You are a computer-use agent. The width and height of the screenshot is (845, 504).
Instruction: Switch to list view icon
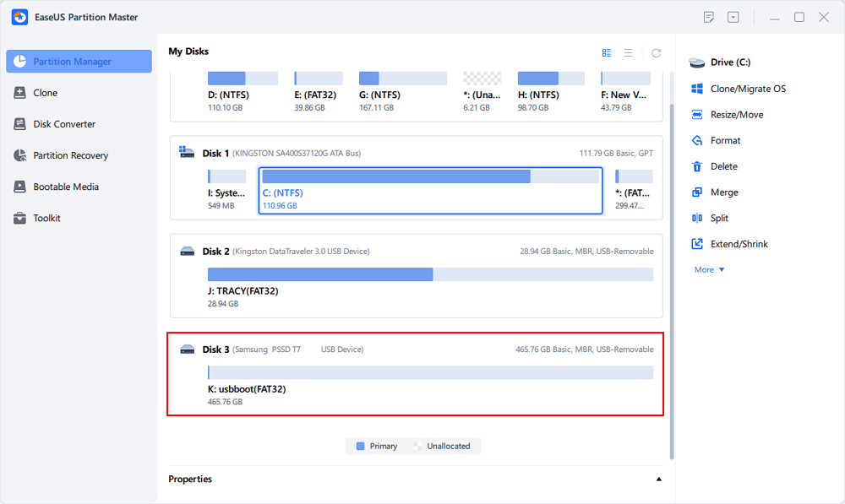[629, 53]
